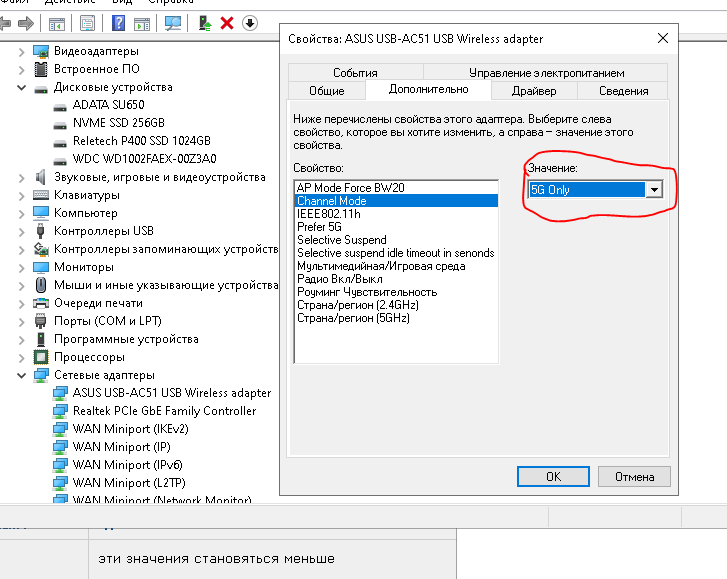
Task: Switch to the Общие tab
Action: [326, 91]
